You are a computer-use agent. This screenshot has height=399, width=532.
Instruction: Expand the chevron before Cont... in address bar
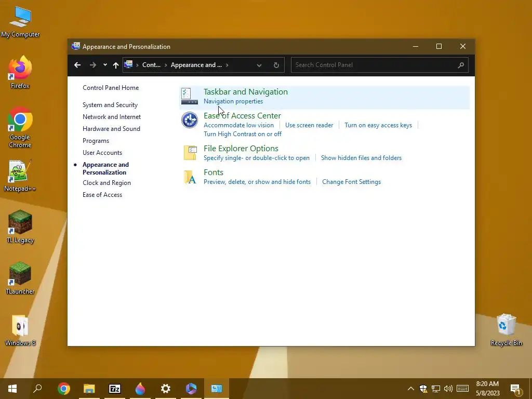pyautogui.click(x=137, y=65)
